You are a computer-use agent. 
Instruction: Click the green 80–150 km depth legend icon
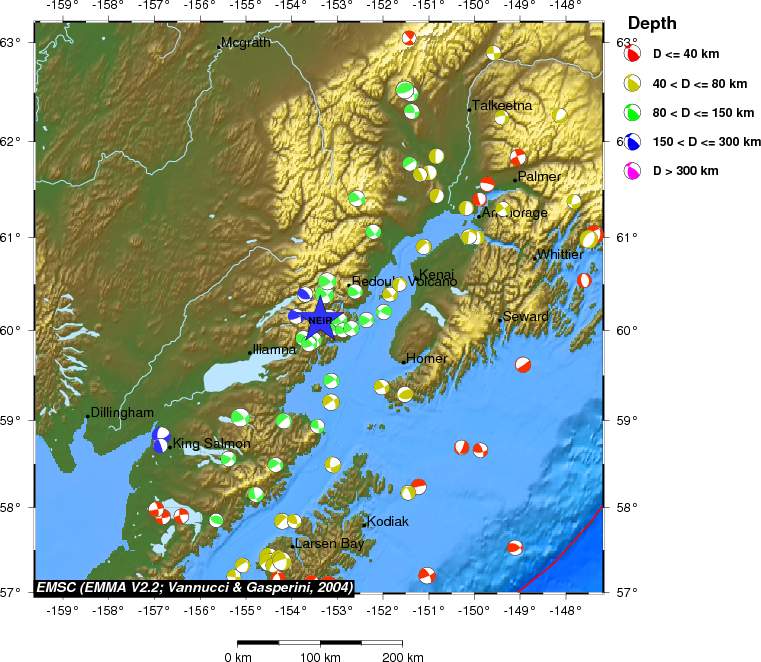[x=632, y=112]
